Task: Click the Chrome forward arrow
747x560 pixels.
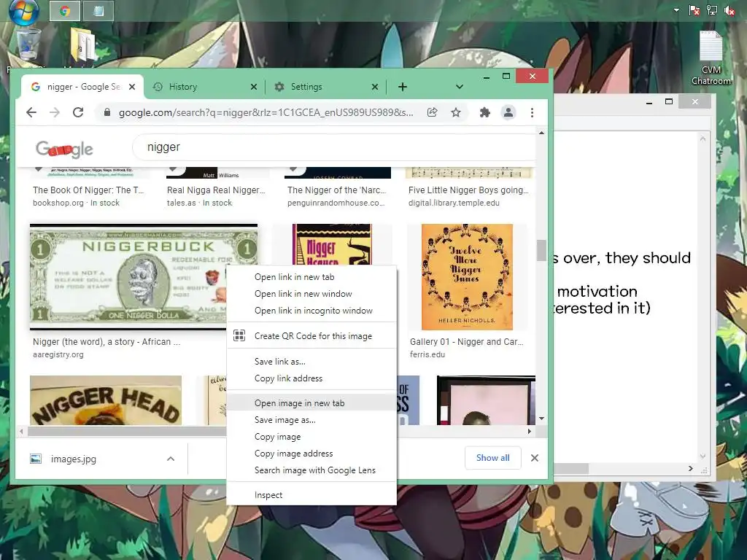Action: point(55,112)
